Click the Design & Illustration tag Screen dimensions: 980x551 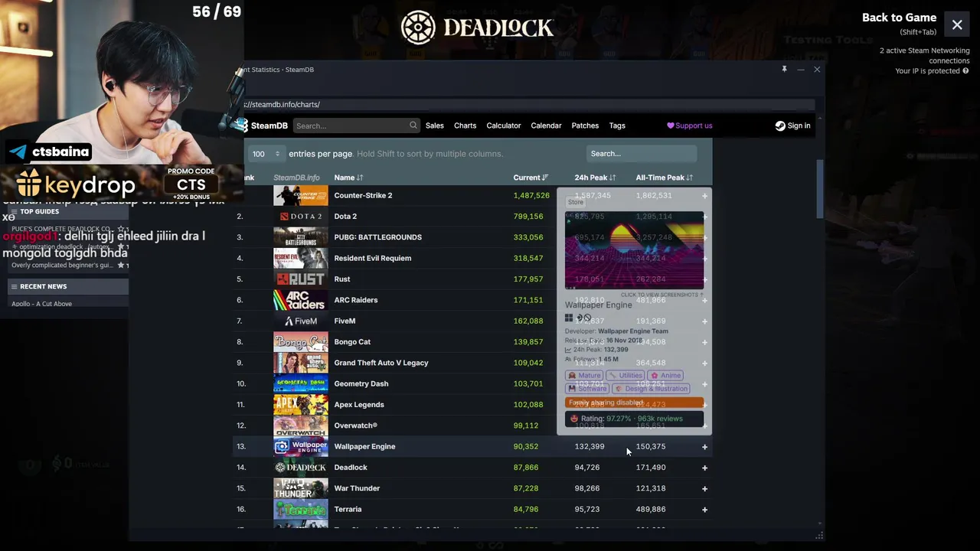[x=651, y=389]
